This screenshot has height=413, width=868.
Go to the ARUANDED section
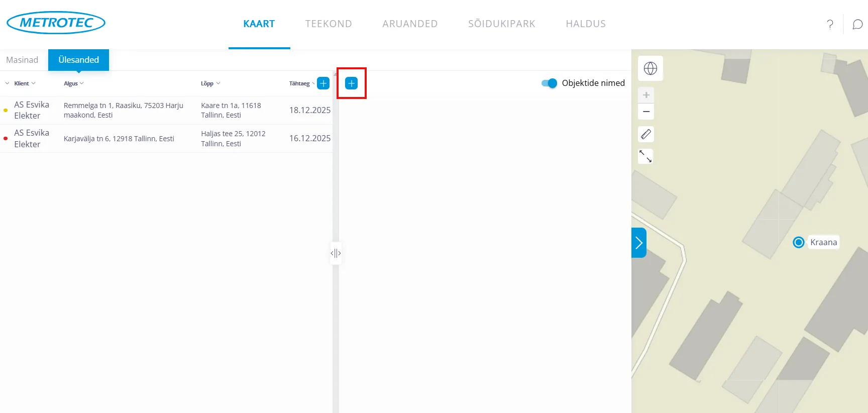pos(410,24)
